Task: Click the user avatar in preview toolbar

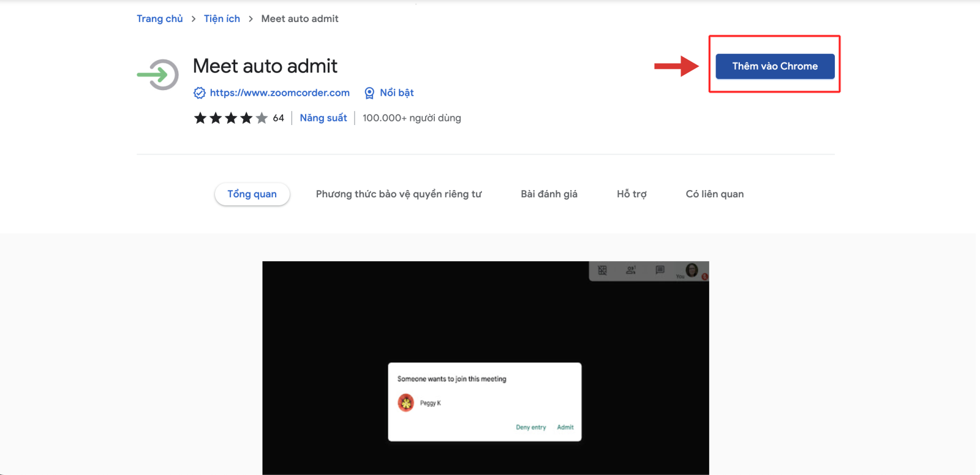Action: point(692,270)
